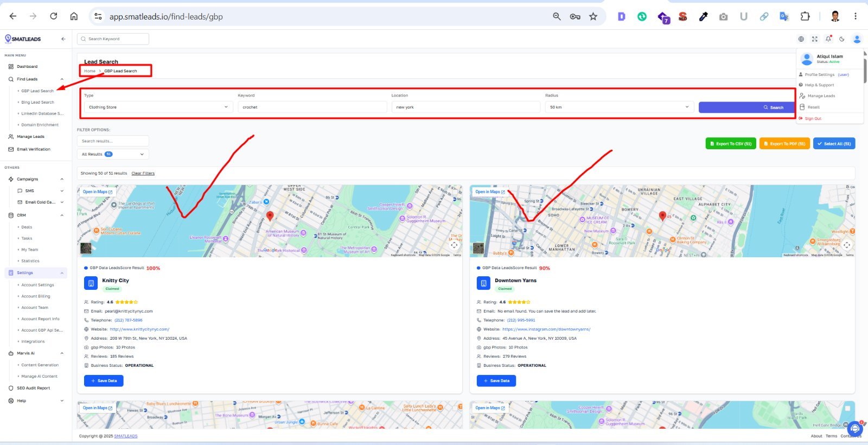Screen dimensions: 868x445
Task: Save Data for Downtown Yarns
Action: point(496,381)
